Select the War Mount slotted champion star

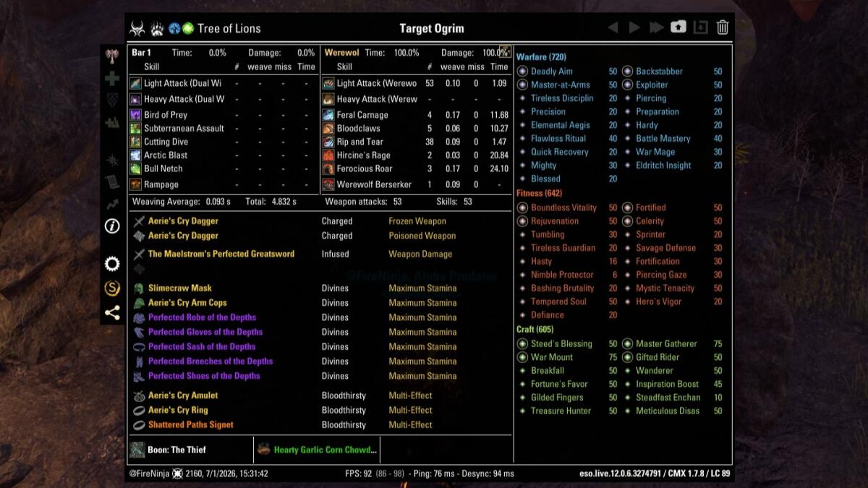(523, 357)
